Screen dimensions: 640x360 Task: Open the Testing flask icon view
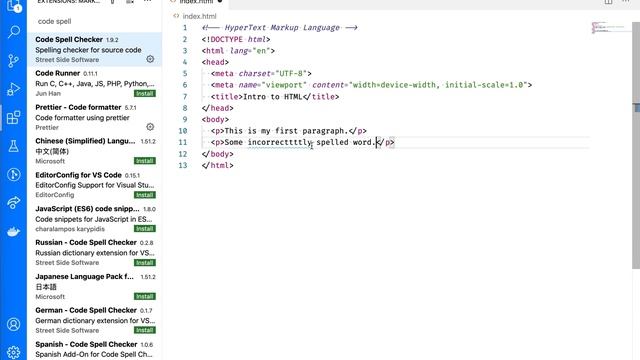point(13,146)
